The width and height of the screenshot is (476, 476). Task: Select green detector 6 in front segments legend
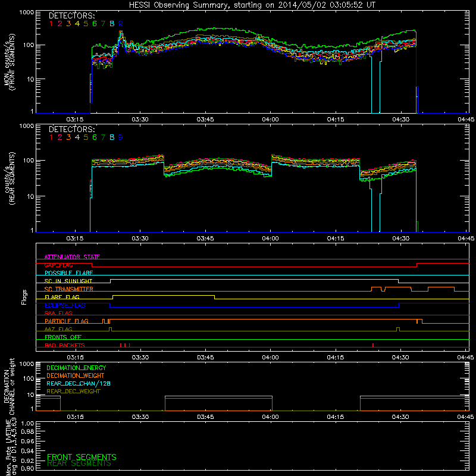[95, 24]
